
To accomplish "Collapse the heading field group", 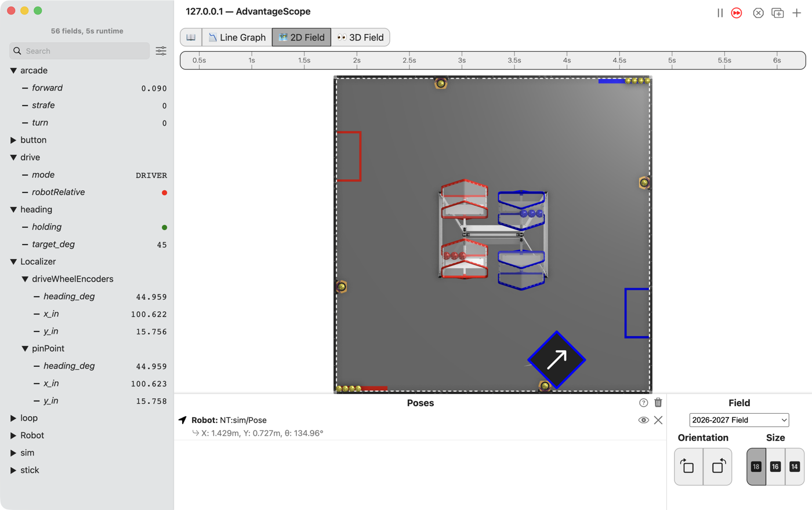I will point(13,210).
